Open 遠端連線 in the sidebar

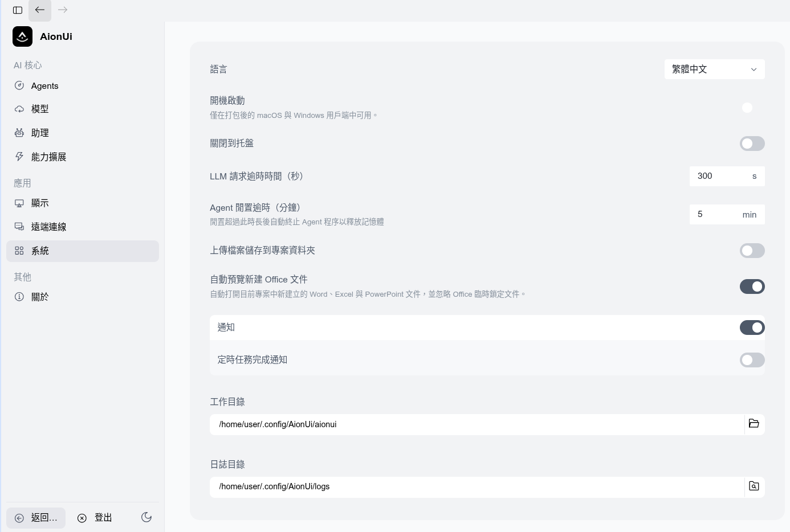pos(83,227)
